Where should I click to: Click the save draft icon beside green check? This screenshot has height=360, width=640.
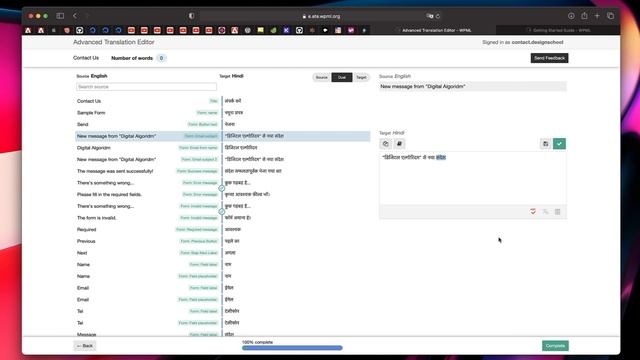(x=545, y=144)
